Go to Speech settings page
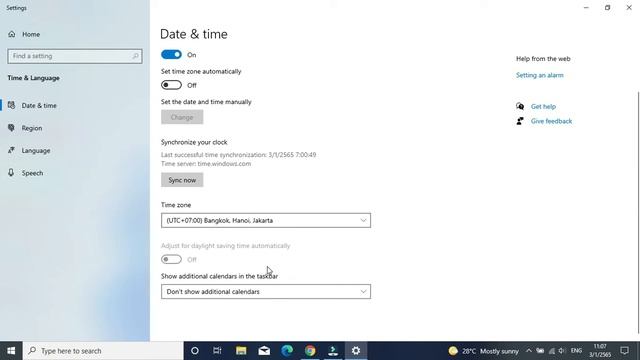640x360 pixels. tap(32, 173)
